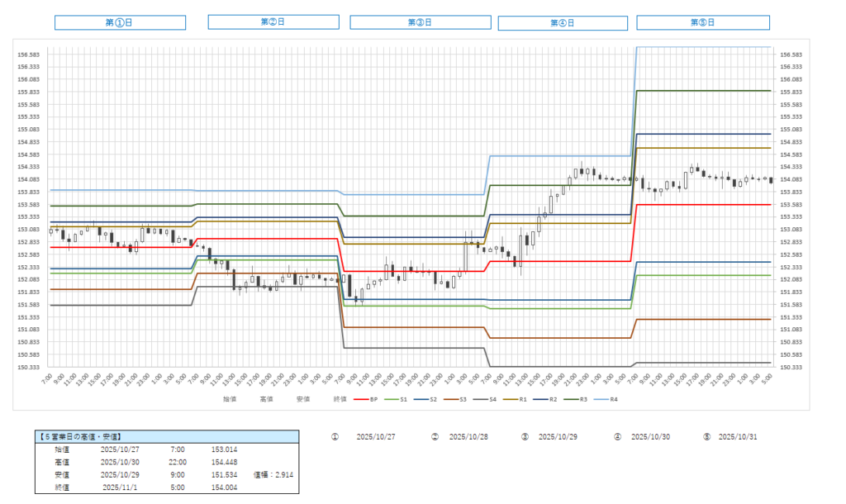
Task: Click the 第③日 day label
Action: pos(420,22)
